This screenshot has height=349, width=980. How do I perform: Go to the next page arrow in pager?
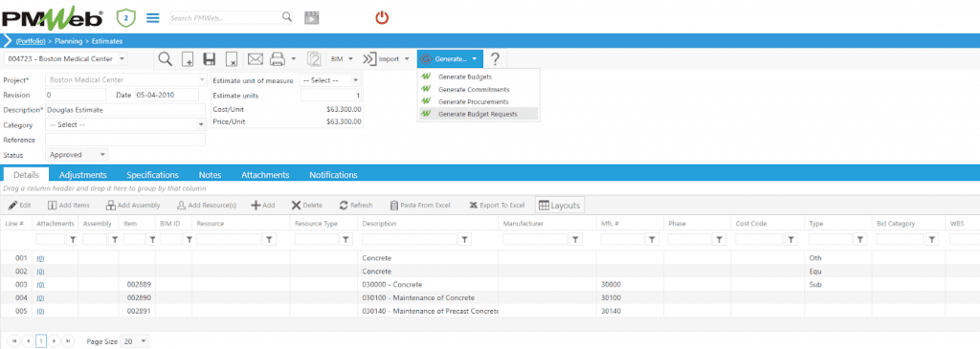click(x=55, y=341)
